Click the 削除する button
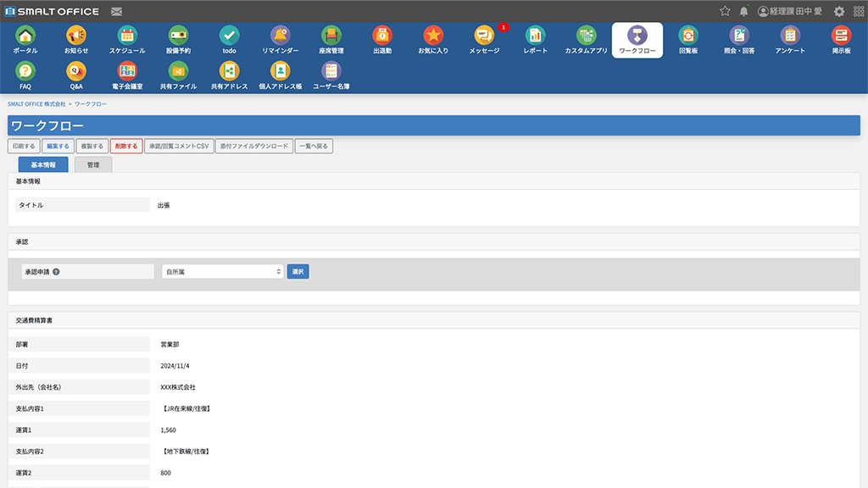Viewport: 868px width, 488px height. (126, 146)
